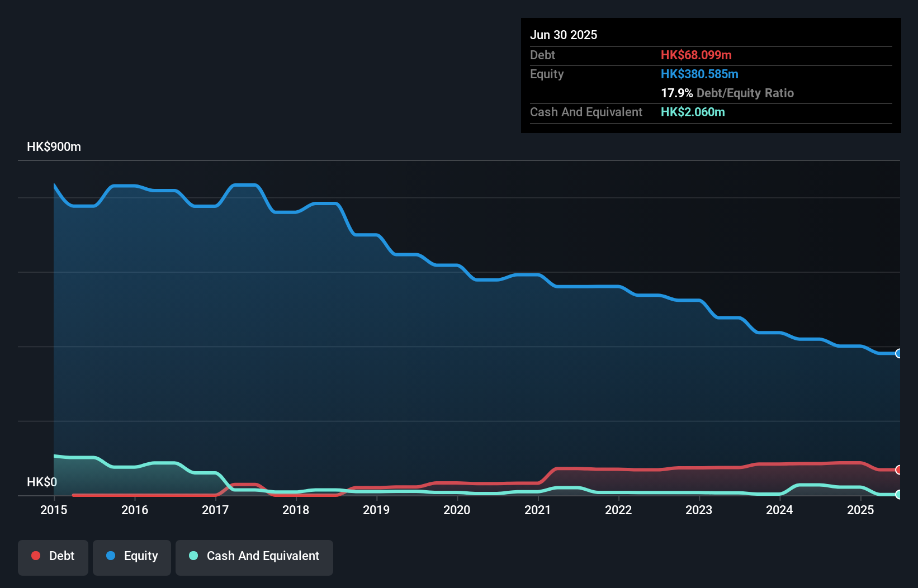Viewport: 918px width, 588px height.
Task: Select the teal Cash endpoint marker
Action: click(898, 494)
